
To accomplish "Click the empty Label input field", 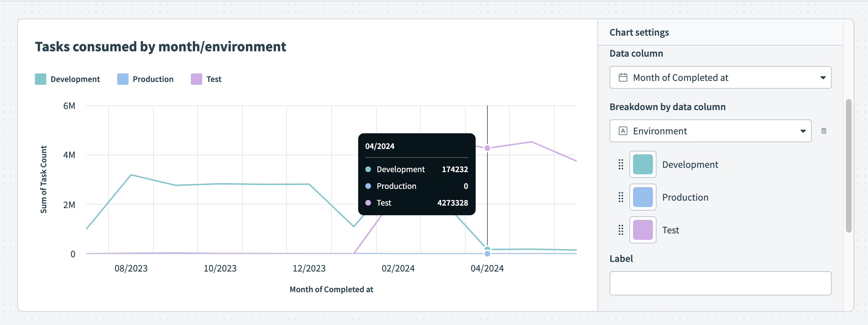I will [720, 283].
